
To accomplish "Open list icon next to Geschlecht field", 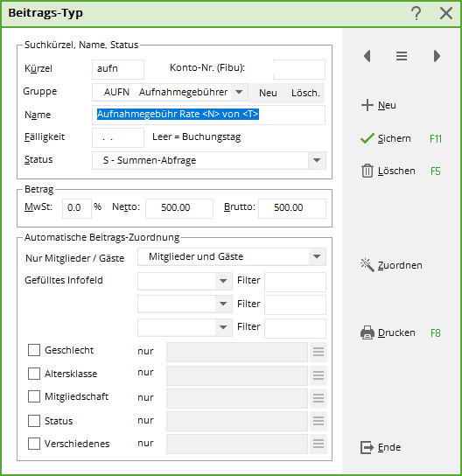I will click(318, 352).
